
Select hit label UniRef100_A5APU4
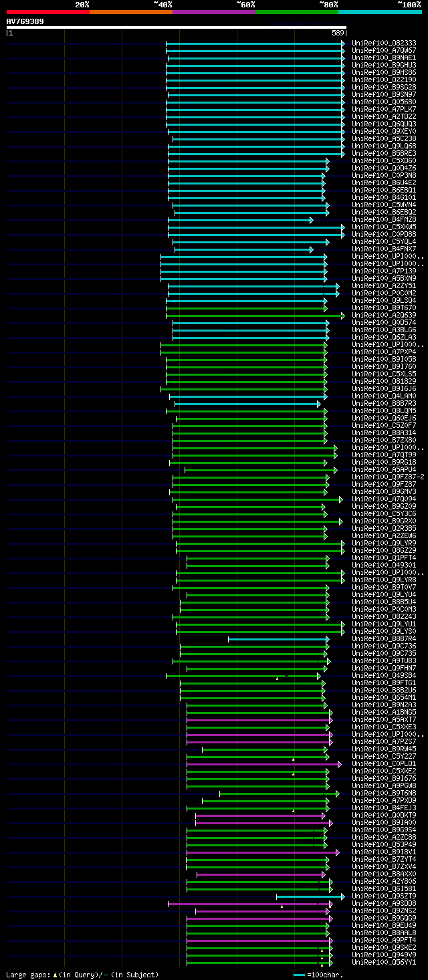[384, 470]
